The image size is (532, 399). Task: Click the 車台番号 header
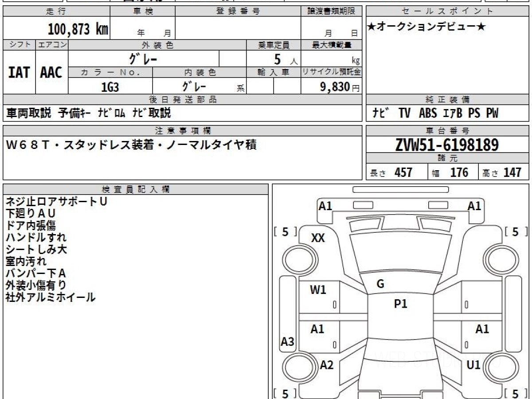(x=447, y=131)
